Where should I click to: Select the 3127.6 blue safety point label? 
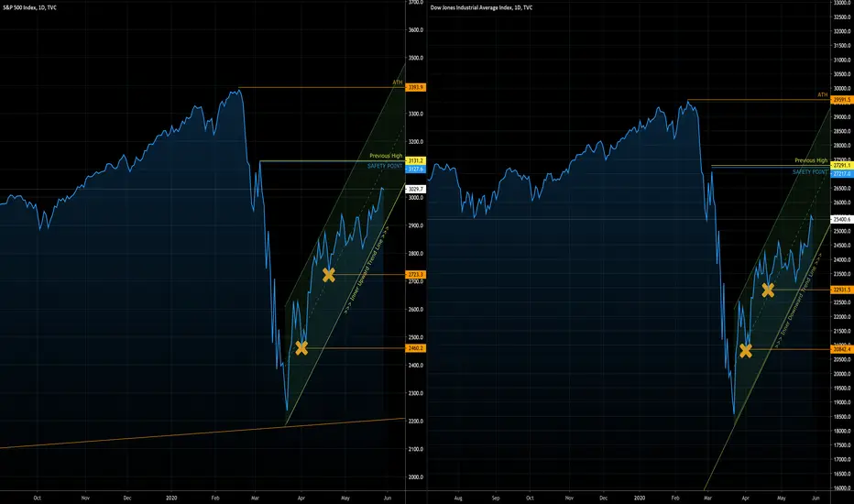(416, 169)
